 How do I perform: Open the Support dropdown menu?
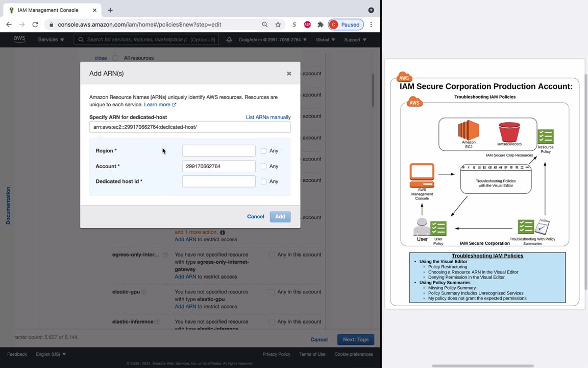click(355, 39)
